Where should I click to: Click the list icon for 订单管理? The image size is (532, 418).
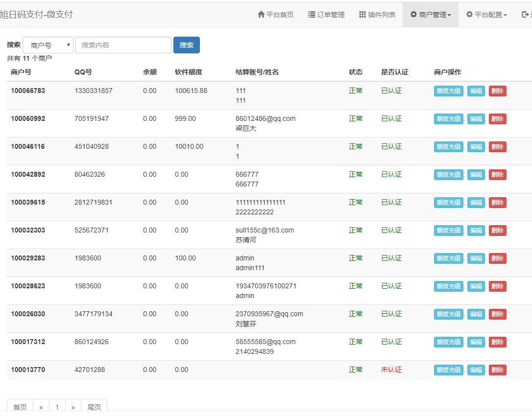312,15
